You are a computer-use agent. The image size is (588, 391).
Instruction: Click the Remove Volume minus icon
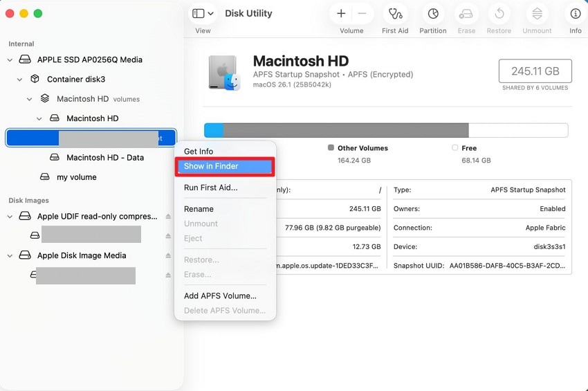362,14
